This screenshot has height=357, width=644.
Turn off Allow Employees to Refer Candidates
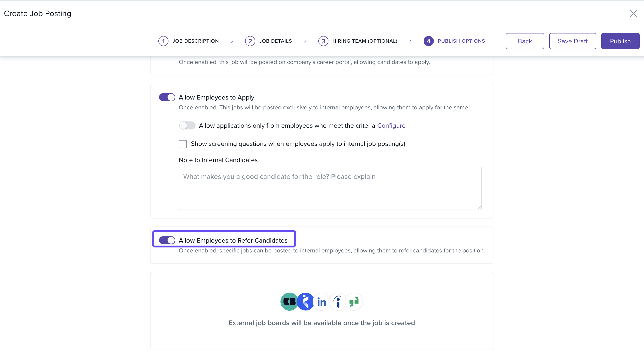(167, 240)
